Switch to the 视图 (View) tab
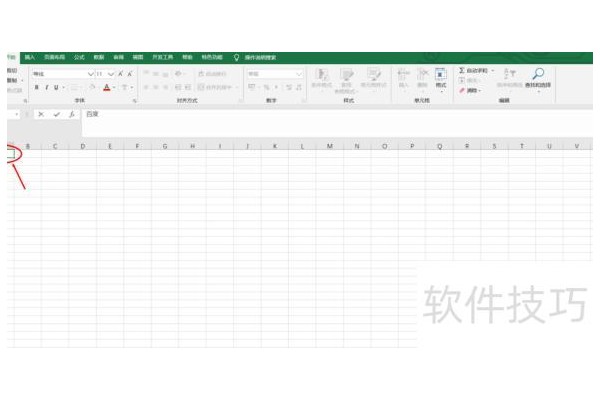This screenshot has width=600, height=400. point(138,57)
